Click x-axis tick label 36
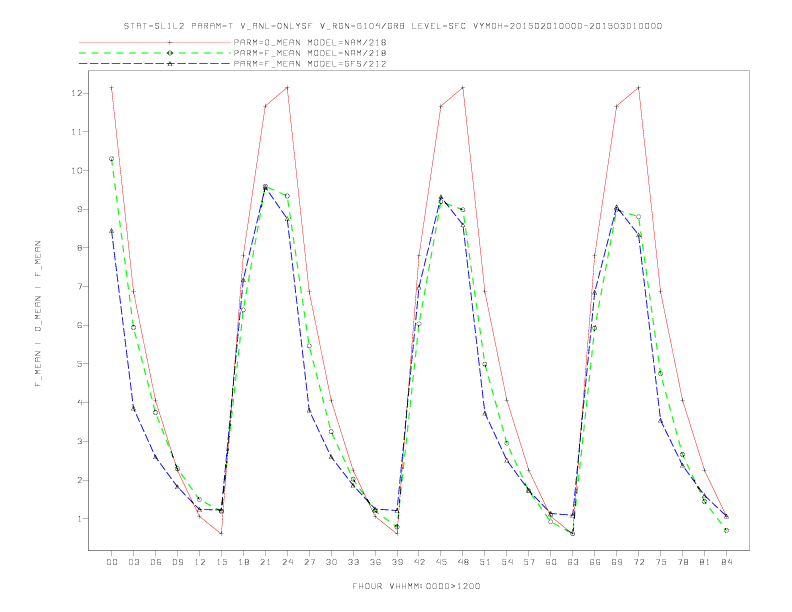Screen dimensions: 792x612 (375, 562)
